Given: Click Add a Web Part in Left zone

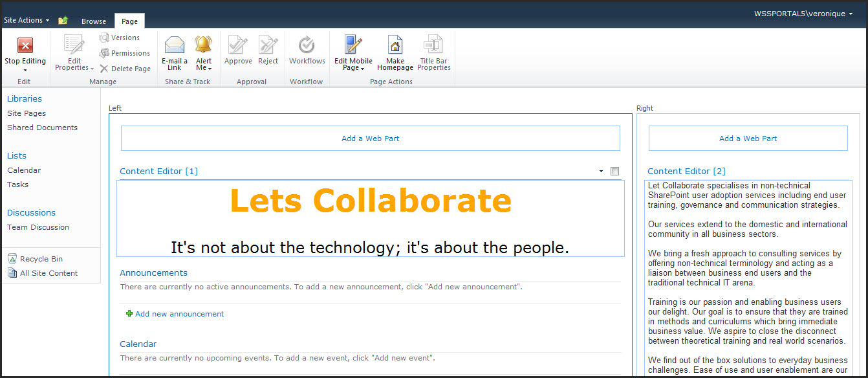Looking at the screenshot, I should [x=370, y=139].
